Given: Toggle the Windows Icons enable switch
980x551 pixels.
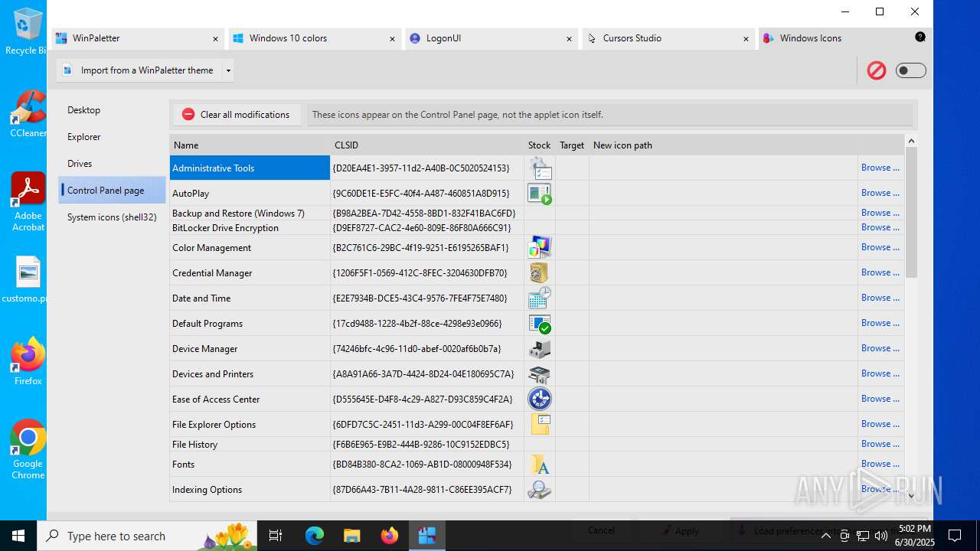Looking at the screenshot, I should coord(911,70).
